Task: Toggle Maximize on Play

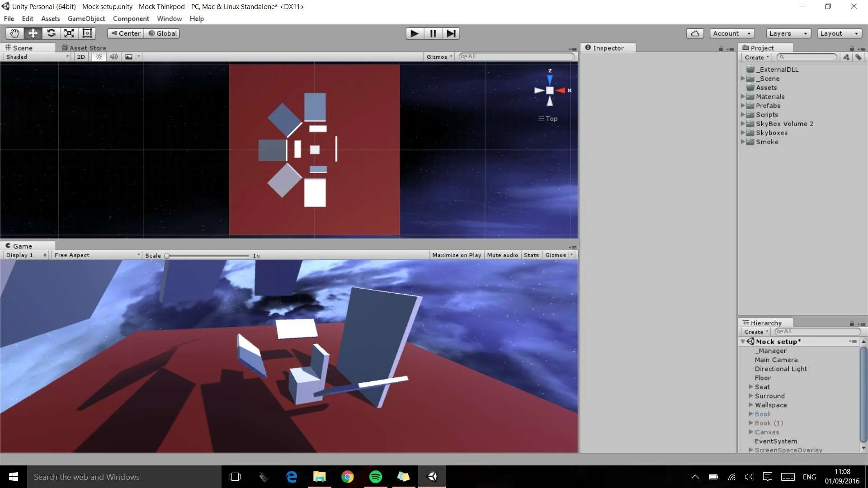Action: tap(456, 255)
